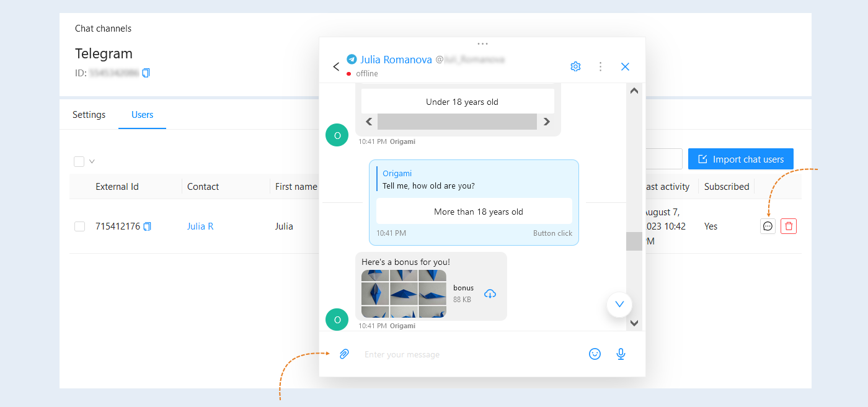
Task: Click the External Id column header
Action: [x=117, y=187]
